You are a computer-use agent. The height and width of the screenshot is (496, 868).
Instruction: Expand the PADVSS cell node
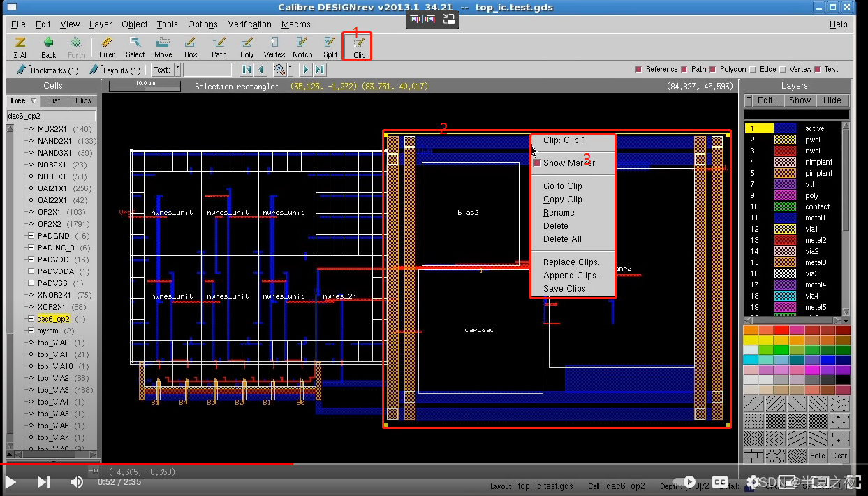[31, 283]
